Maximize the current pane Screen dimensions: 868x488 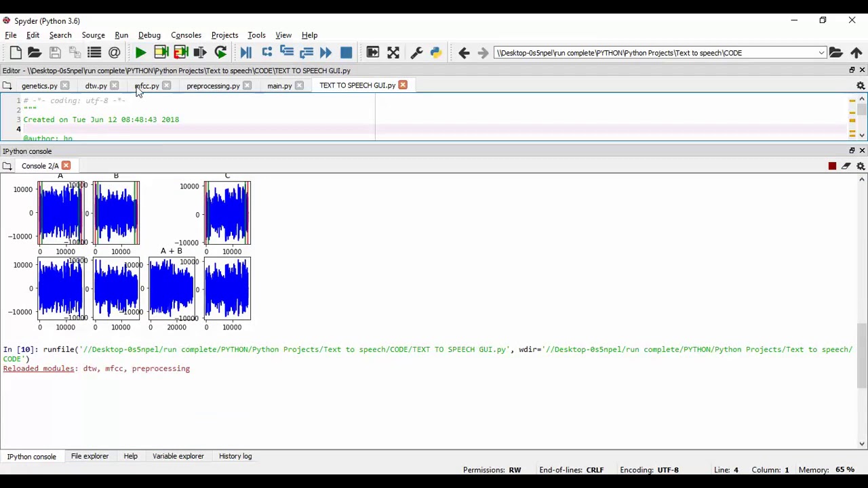(x=372, y=53)
